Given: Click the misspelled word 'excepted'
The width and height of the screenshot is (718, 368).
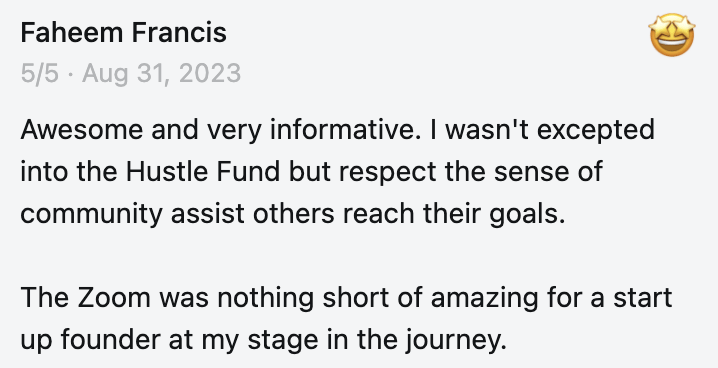Looking at the screenshot, I should click(x=595, y=131).
